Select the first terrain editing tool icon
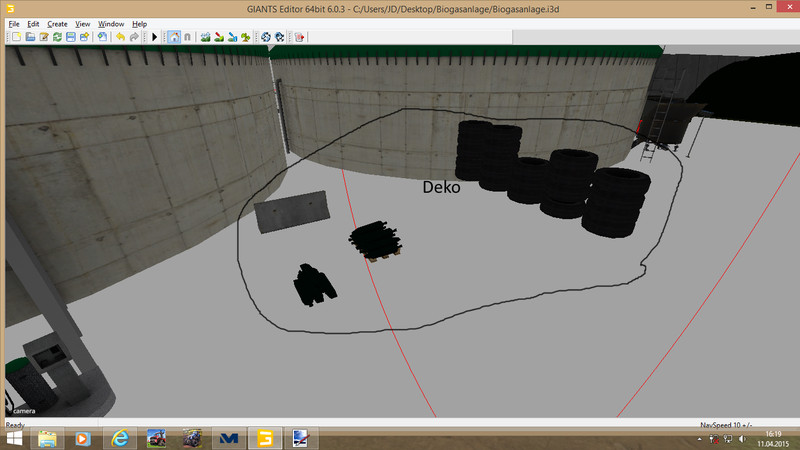 click(x=205, y=37)
